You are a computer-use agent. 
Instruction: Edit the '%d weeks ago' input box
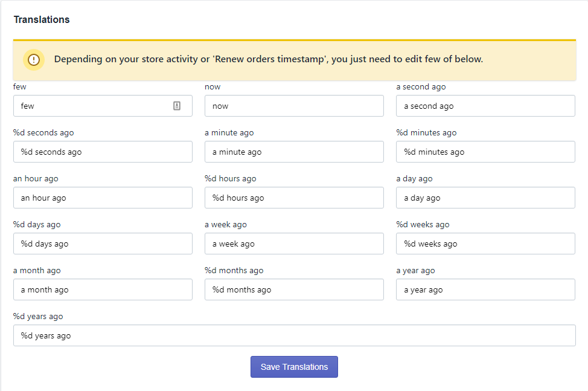click(x=485, y=244)
